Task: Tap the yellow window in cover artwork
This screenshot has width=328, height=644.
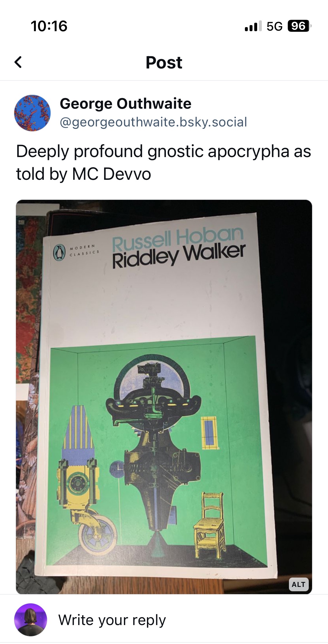Action: tap(209, 433)
